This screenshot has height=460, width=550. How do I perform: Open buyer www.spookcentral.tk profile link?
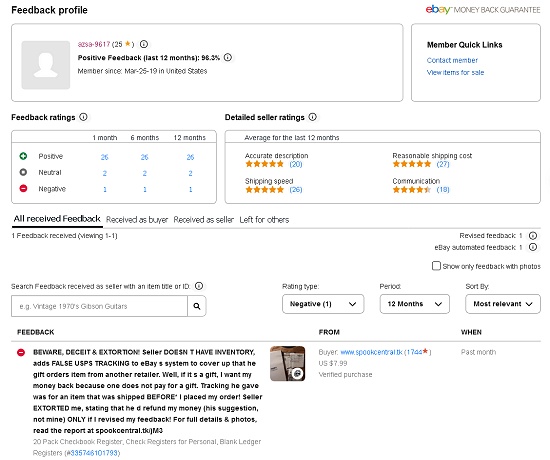pos(371,352)
